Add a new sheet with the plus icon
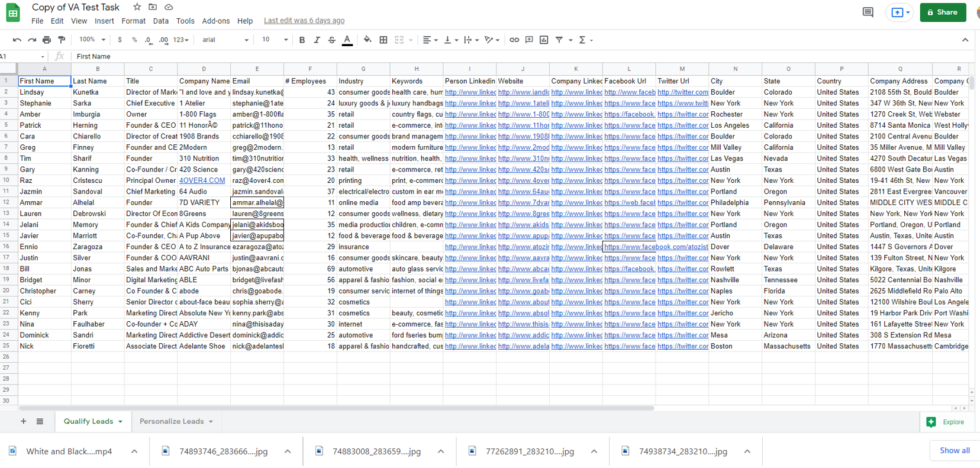This screenshot has width=980, height=468. pos(24,421)
